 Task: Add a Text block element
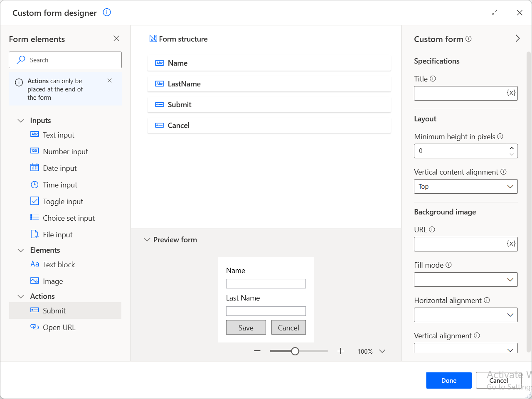tap(59, 264)
